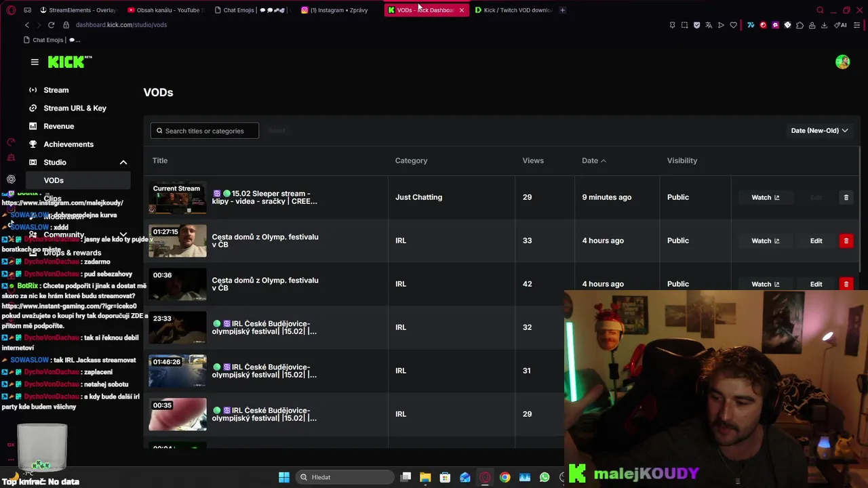The image size is (868, 488).
Task: Edit the 00:36 Cesta domů VOD
Action: pyautogui.click(x=816, y=284)
